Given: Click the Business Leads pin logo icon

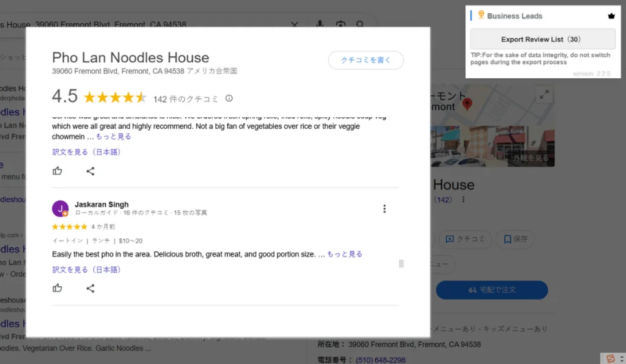Looking at the screenshot, I should [481, 15].
